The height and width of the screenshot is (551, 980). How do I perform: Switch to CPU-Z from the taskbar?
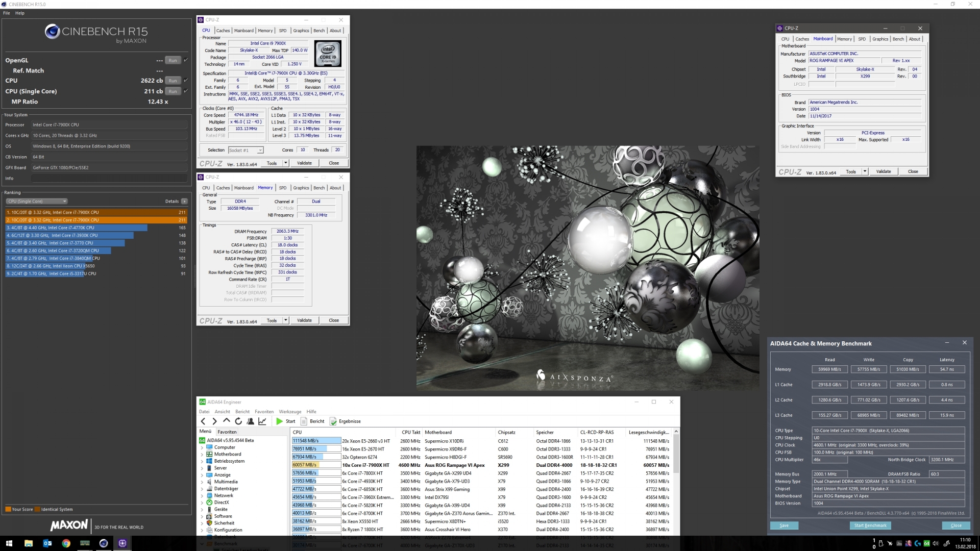[x=122, y=543]
